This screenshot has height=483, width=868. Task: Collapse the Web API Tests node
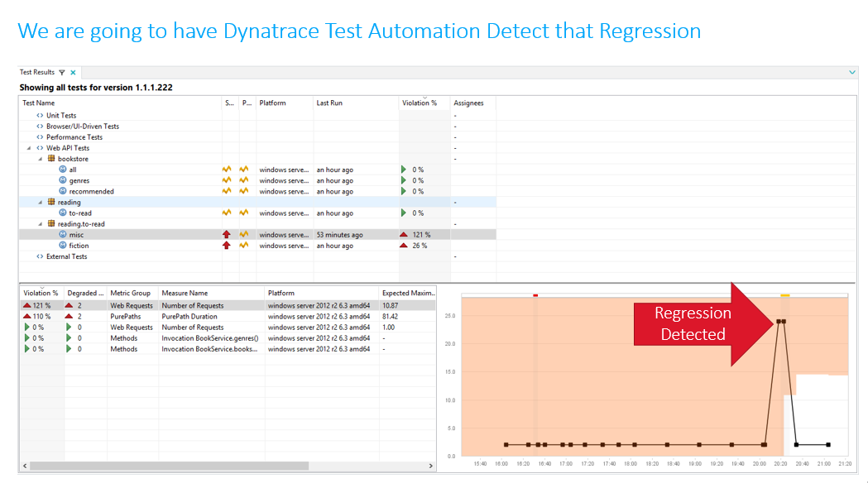pyautogui.click(x=29, y=148)
